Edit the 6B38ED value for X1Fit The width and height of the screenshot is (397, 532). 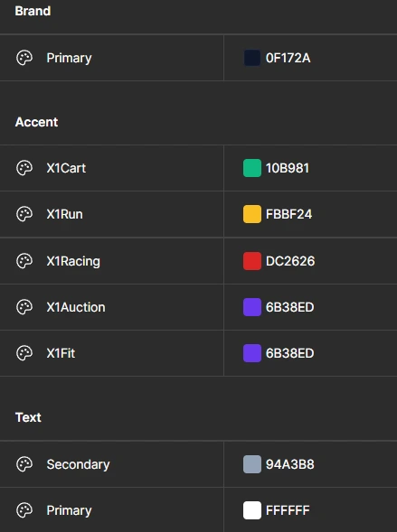tap(289, 353)
